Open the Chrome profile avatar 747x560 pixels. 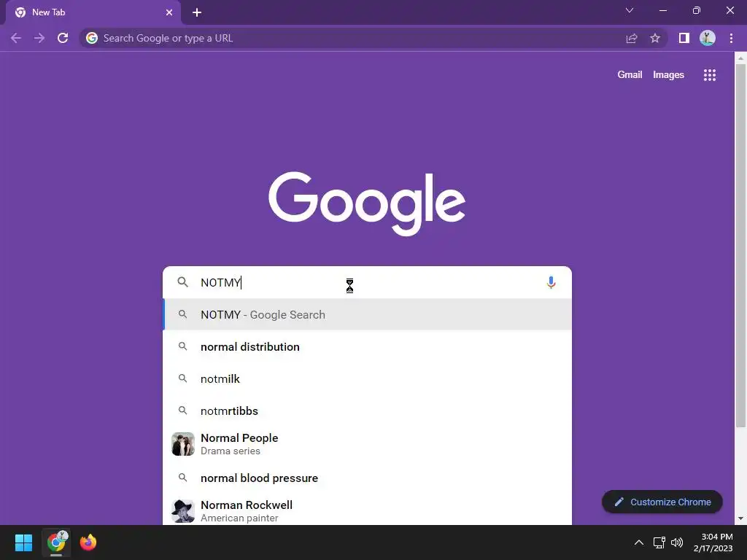click(x=708, y=38)
